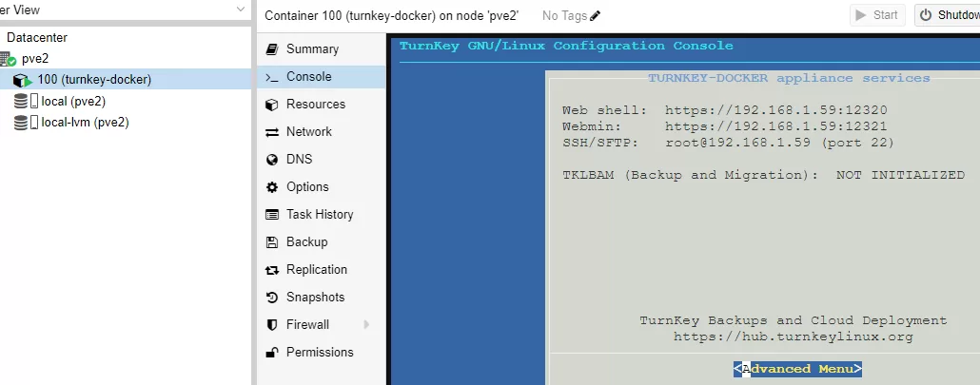This screenshot has height=385, width=980.
Task: Click the Permissions unlock icon
Action: tap(272, 353)
